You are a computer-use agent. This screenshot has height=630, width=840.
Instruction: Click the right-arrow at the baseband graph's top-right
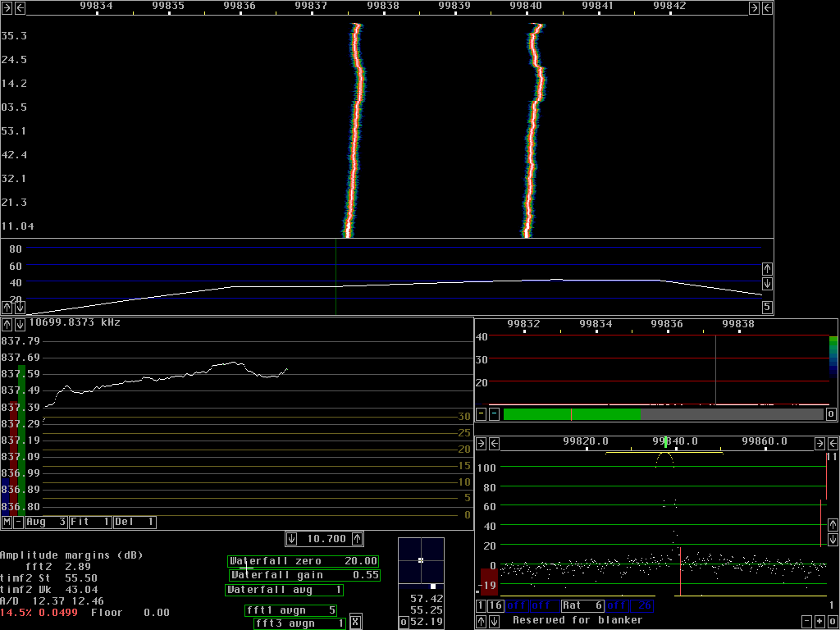click(819, 443)
